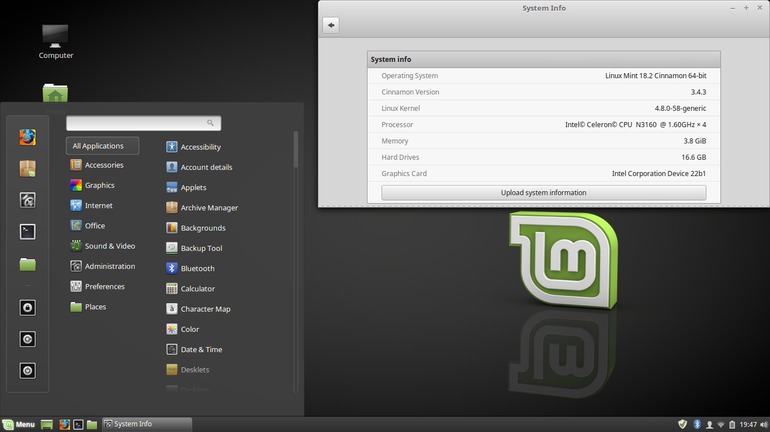
Task: Open Software Manager package icon in favorites
Action: [28, 169]
